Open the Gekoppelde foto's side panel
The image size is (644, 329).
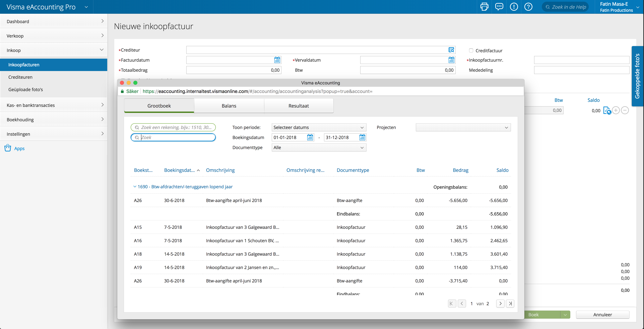click(637, 76)
